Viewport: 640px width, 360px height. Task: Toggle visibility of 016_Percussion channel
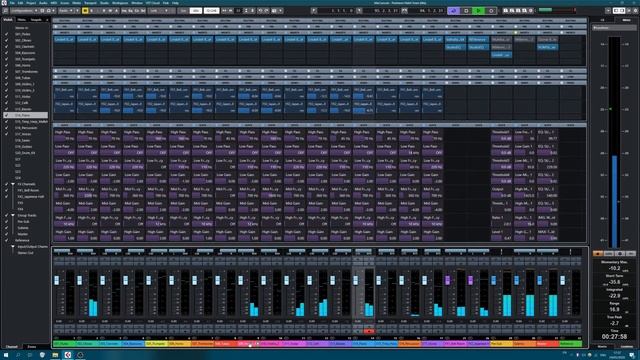click(x=6, y=128)
